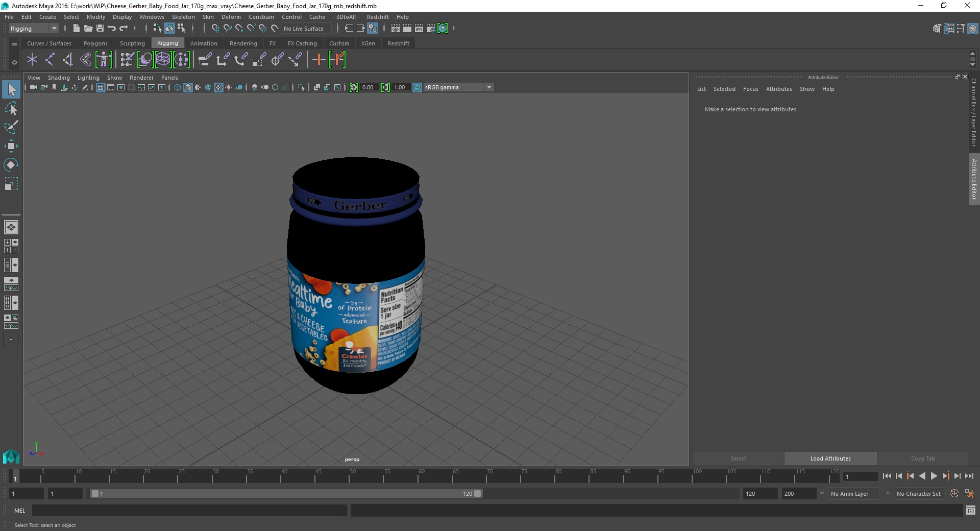Open the Render View clapperboard icon
980x531 pixels.
click(x=396, y=29)
